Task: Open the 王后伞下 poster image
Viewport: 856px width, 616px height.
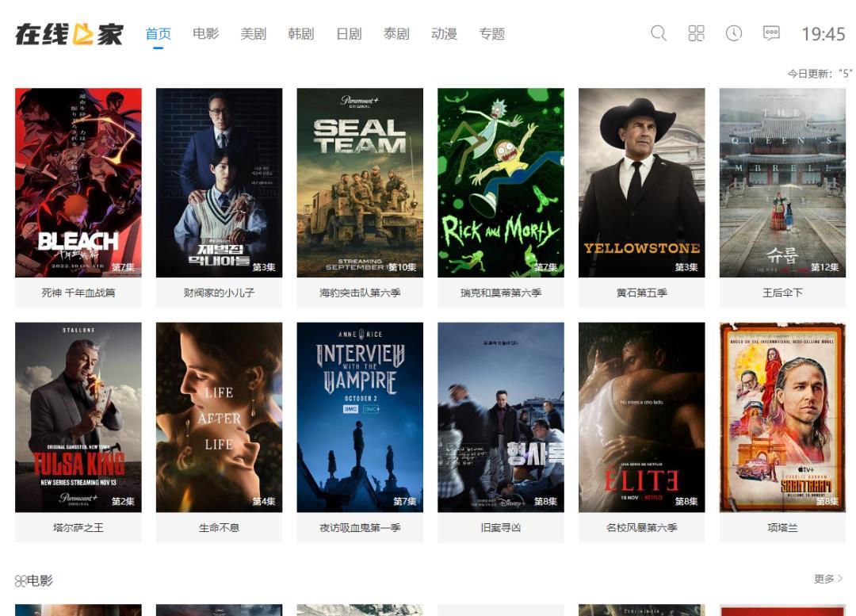Action: tap(782, 182)
